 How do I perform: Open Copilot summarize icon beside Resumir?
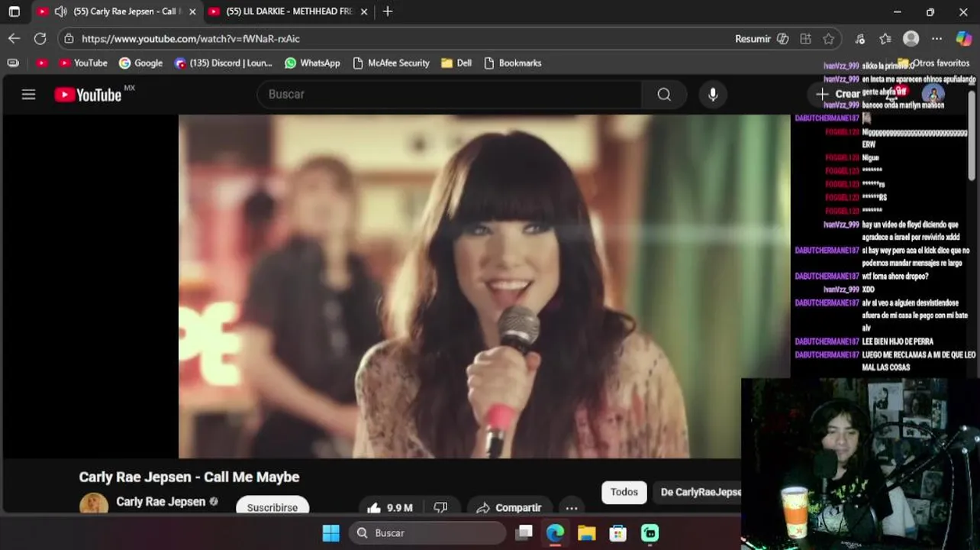click(x=782, y=38)
